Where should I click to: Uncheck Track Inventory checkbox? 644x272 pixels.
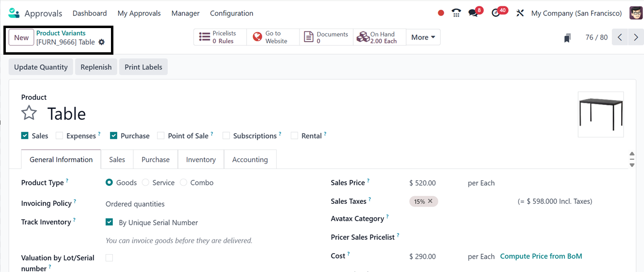click(x=110, y=223)
